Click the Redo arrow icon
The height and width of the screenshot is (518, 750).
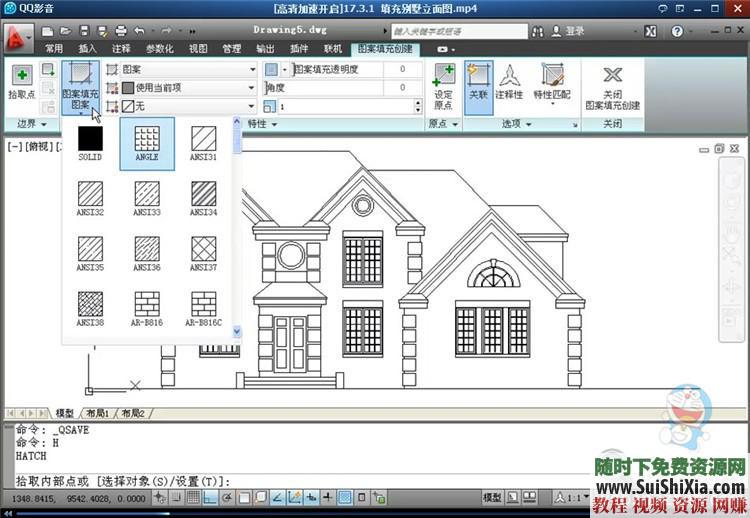[x=166, y=32]
